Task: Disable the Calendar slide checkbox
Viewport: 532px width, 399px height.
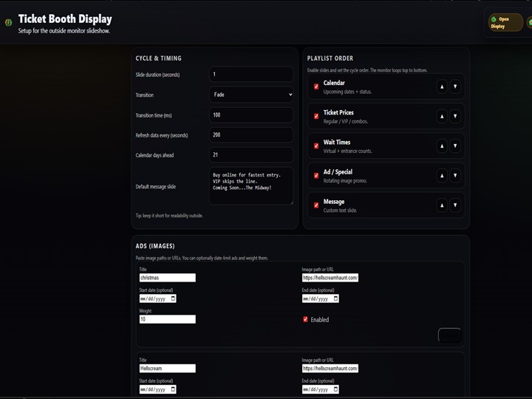Action: tap(316, 86)
